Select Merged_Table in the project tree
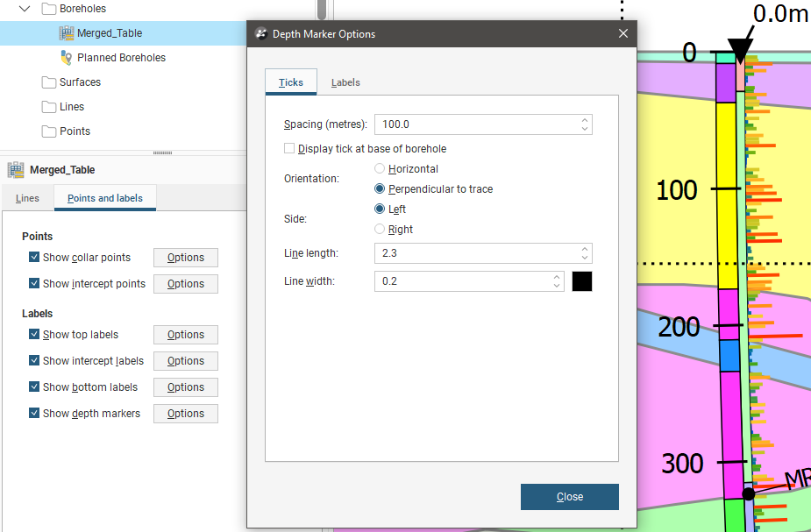The image size is (811, 532). (110, 33)
